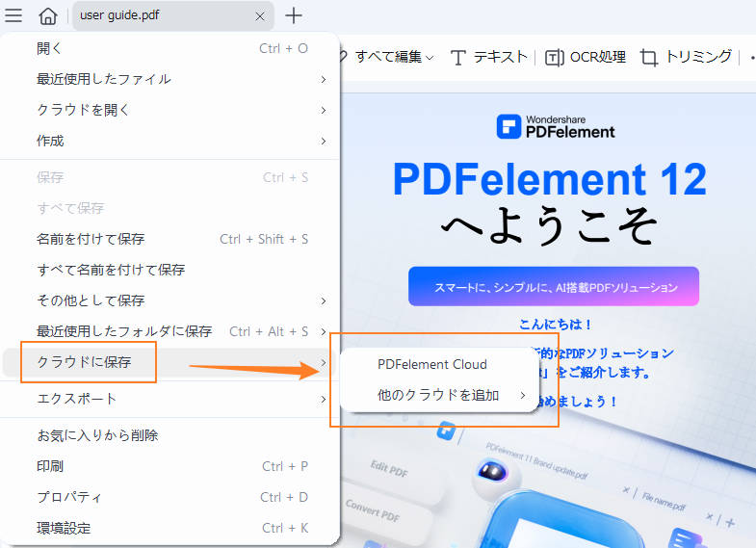Open 環境設定 menu item
This screenshot has width=756, height=548.
(169, 528)
